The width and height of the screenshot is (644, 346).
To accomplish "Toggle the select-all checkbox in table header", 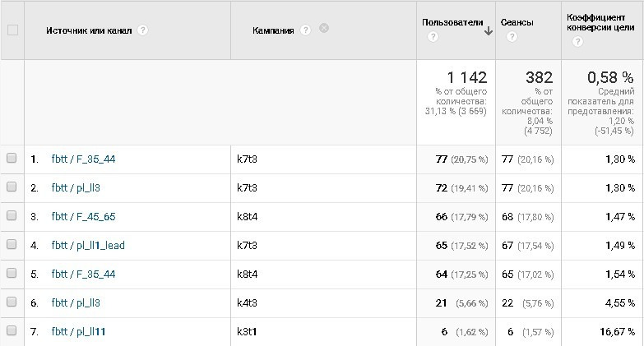I will tap(12, 30).
